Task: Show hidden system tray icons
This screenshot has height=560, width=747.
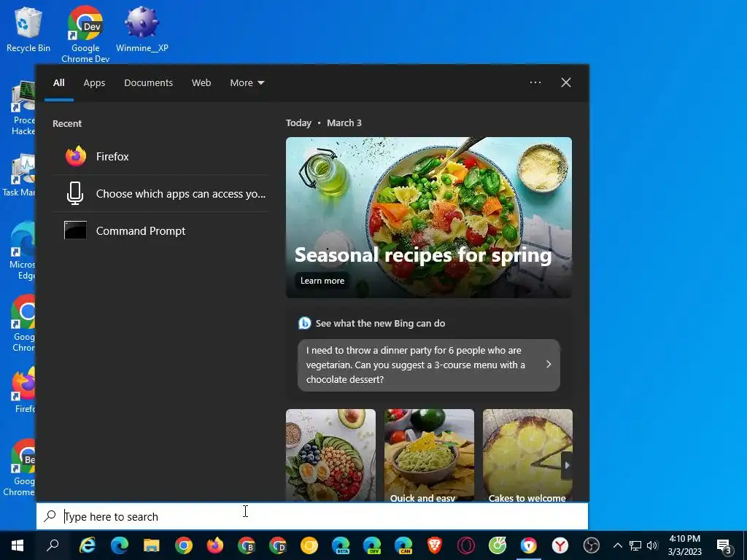Action: coord(617,545)
